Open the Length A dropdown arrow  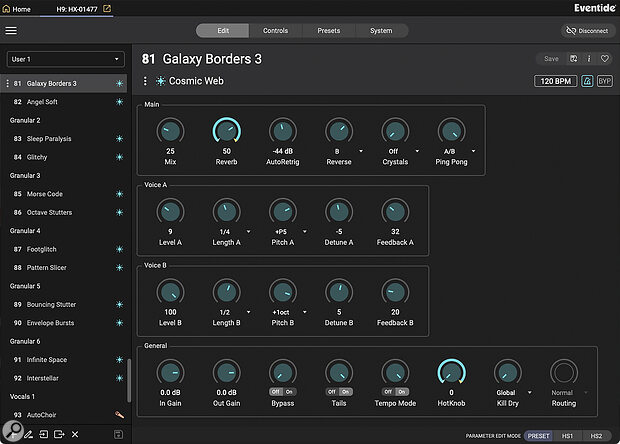(x=248, y=232)
